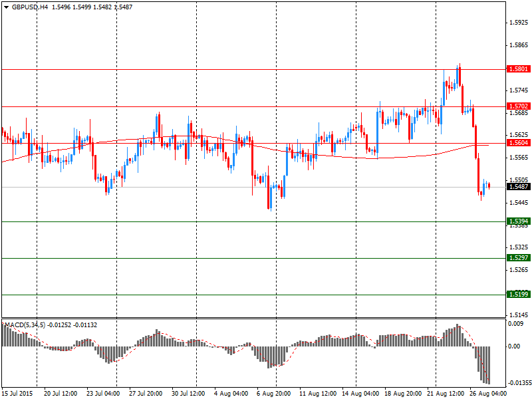Click the 1.5325 price scale value
The height and width of the screenshot is (399, 532).
519,247
